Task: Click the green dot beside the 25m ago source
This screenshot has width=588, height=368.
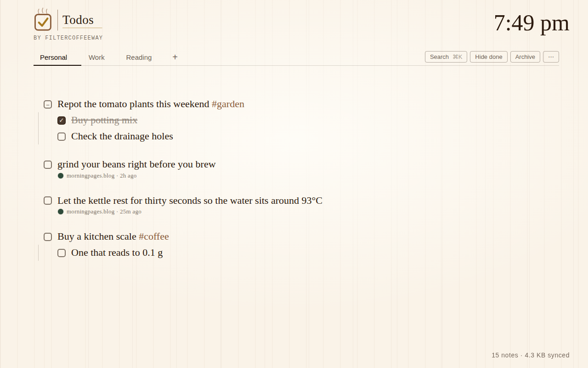Action: coord(61,212)
